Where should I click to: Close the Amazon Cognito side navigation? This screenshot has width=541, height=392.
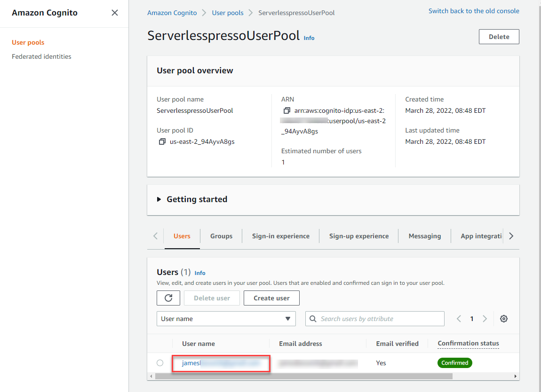[x=115, y=13]
